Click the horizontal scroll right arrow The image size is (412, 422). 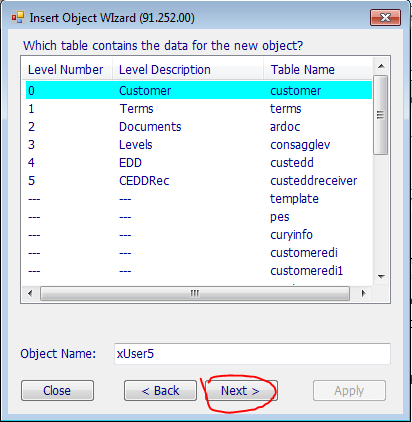364,293
